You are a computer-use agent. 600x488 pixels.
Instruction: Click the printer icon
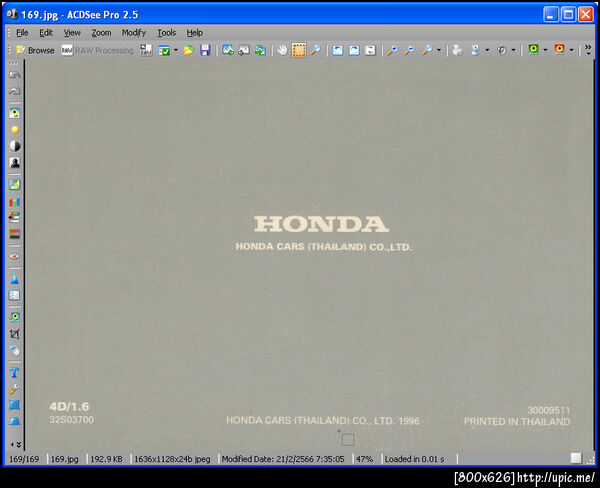(457, 50)
